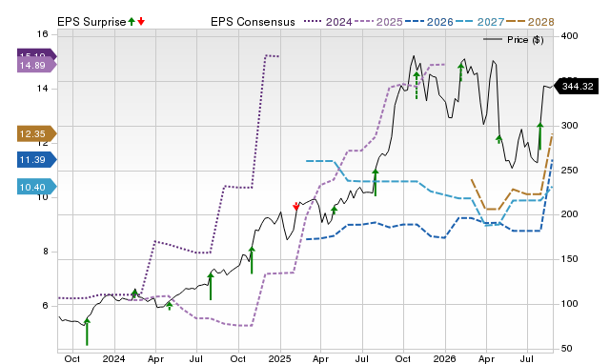
Task: Click the 8 label on left axis
Action: pos(46,252)
